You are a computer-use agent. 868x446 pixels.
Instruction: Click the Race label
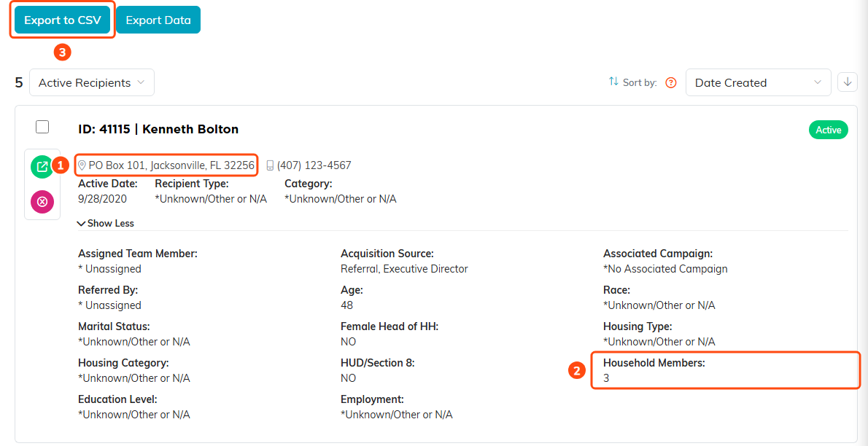(x=616, y=289)
